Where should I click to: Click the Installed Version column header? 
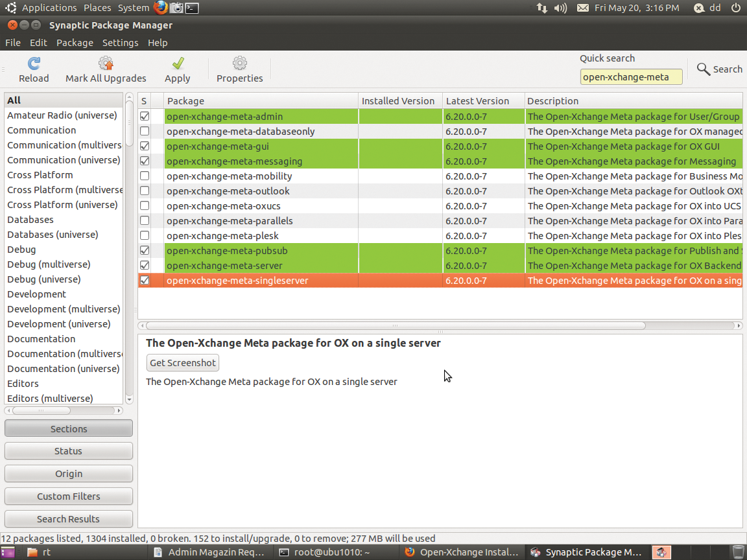coord(398,101)
